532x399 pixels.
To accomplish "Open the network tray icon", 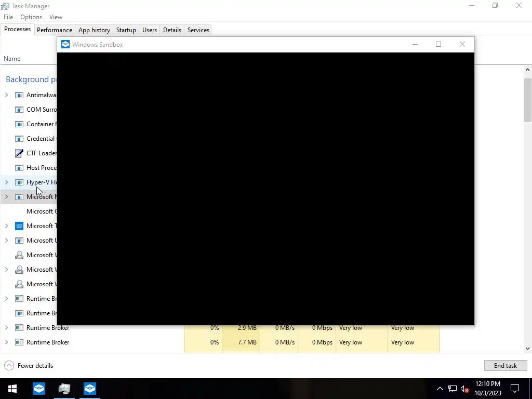I will tap(453, 389).
